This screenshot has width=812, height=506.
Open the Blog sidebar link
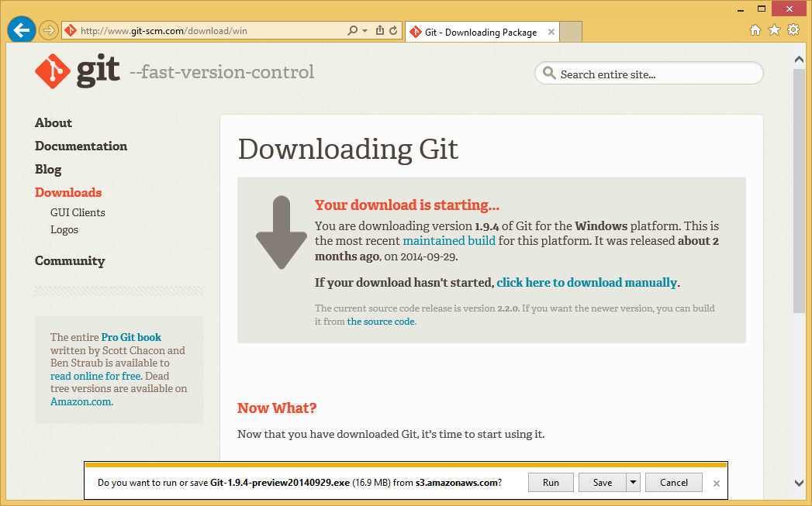pyautogui.click(x=48, y=170)
